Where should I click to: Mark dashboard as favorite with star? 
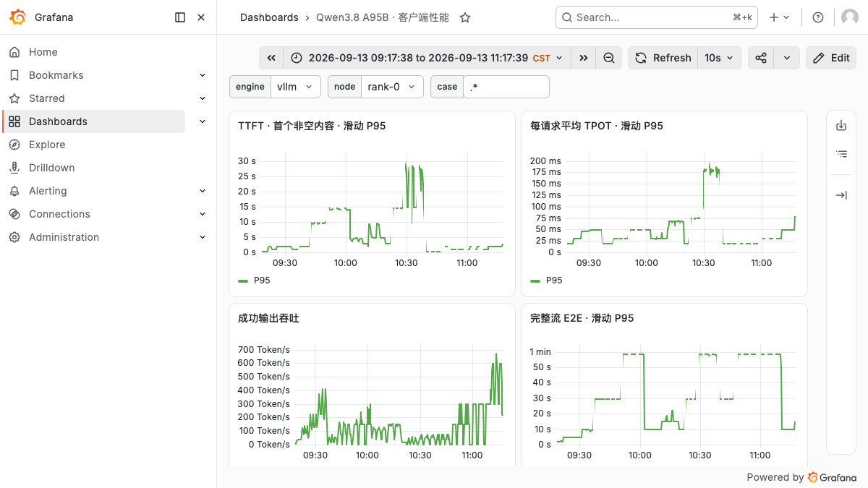click(x=465, y=17)
